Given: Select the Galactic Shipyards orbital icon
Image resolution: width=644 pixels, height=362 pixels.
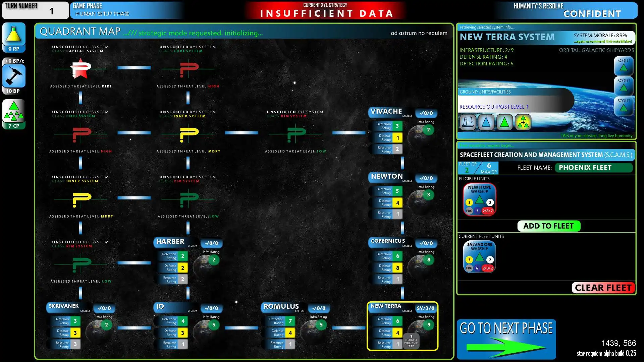Looking at the screenshot, I should coord(469,122).
